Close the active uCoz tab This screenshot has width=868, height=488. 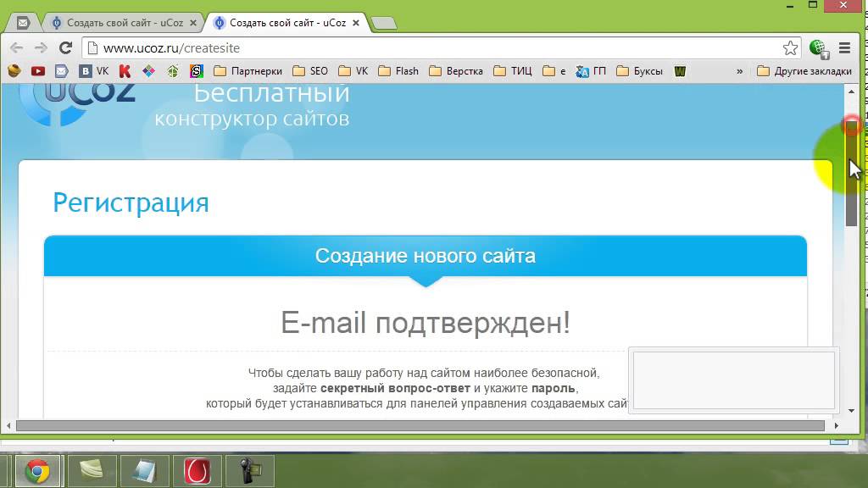tap(356, 23)
